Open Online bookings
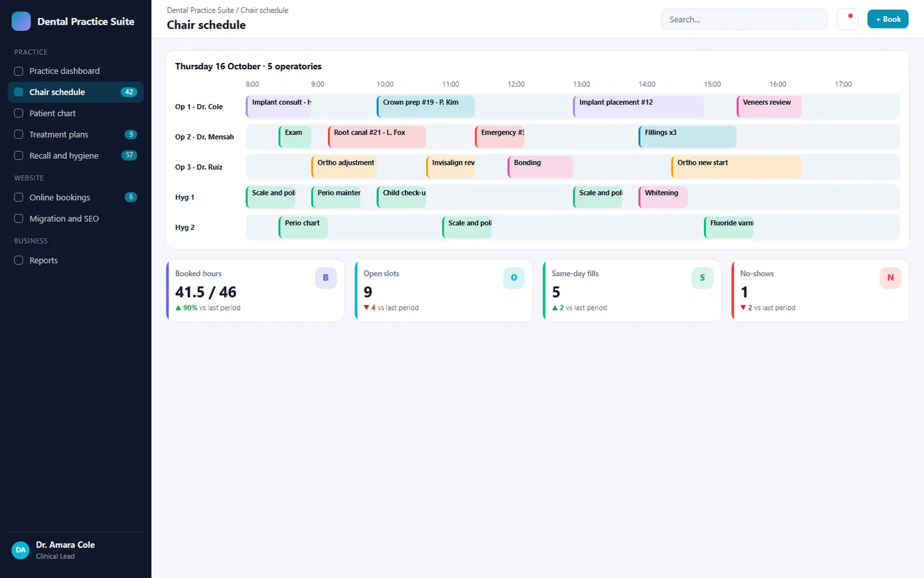This screenshot has width=924, height=578. tap(76, 197)
